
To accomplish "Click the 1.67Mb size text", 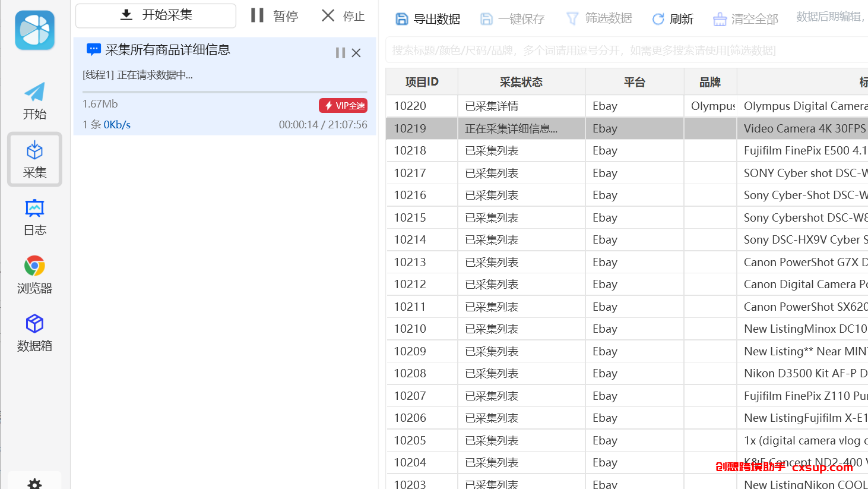I will click(100, 104).
